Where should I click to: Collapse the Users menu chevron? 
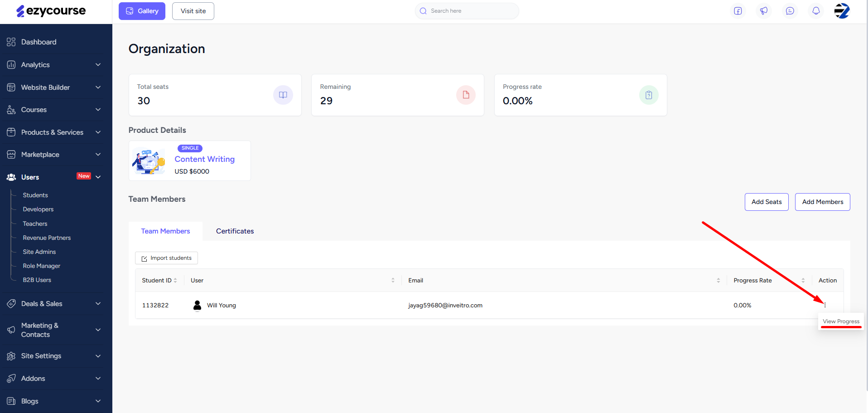[98, 177]
